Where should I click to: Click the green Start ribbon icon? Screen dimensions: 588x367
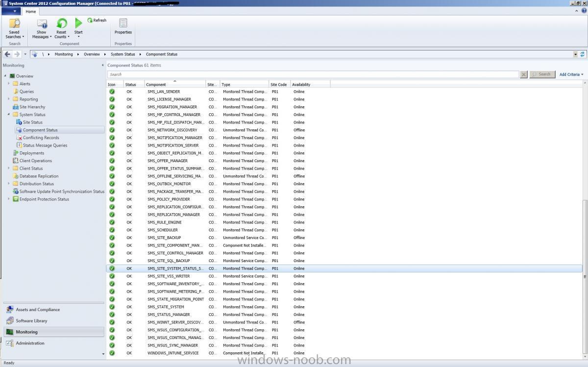[78, 23]
